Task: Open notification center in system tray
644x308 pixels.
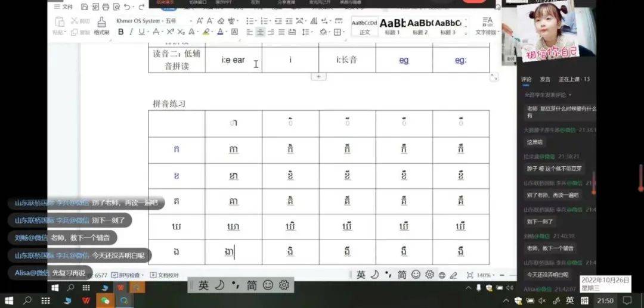Action: [627, 301]
